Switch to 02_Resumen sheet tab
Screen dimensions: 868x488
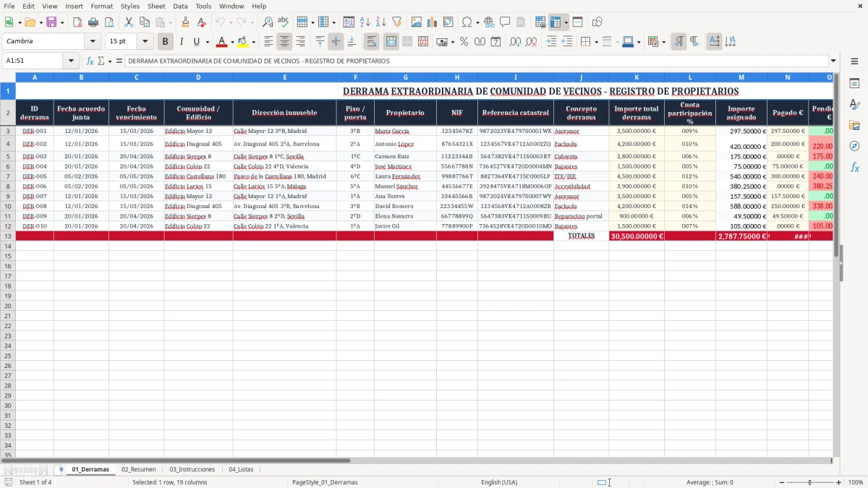click(x=138, y=469)
